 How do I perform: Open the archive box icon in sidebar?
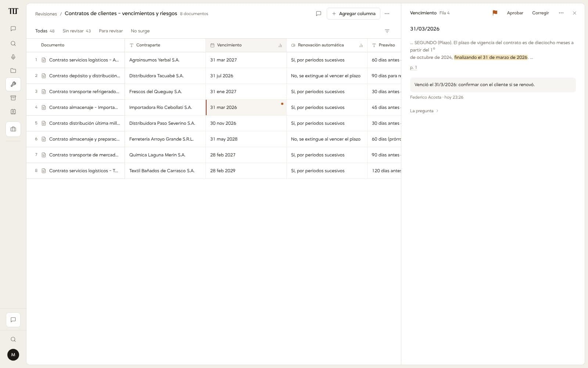tap(13, 98)
